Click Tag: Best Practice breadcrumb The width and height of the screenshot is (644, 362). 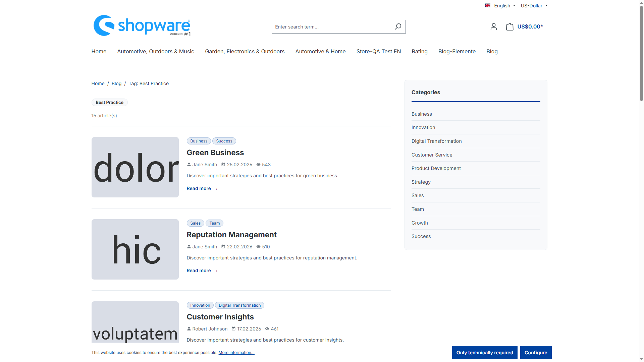pos(149,83)
